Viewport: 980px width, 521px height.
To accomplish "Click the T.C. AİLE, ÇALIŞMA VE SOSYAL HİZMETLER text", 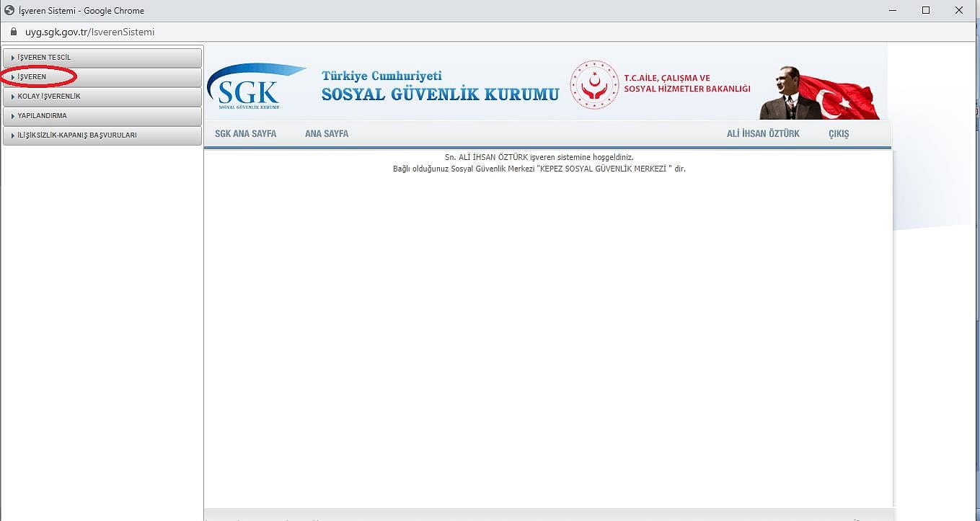I will pyautogui.click(x=687, y=84).
